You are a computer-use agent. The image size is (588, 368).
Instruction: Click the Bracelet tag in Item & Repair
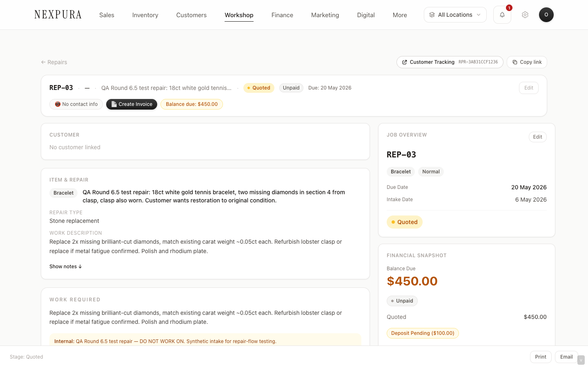pos(64,193)
